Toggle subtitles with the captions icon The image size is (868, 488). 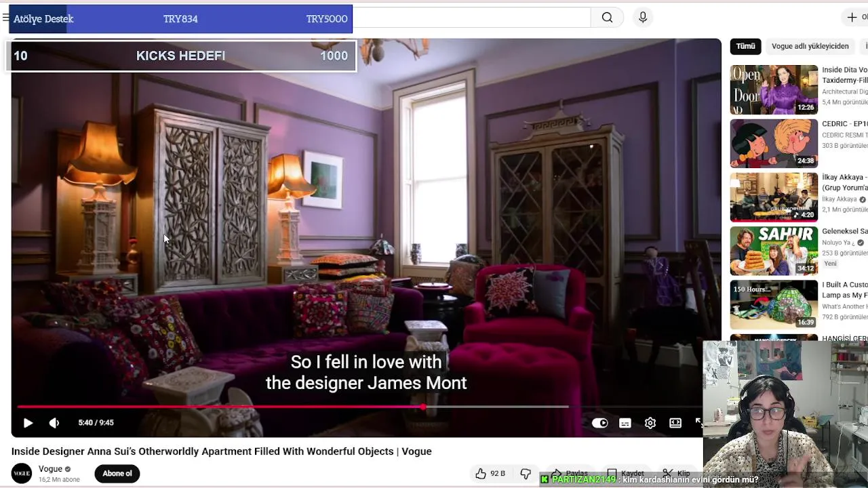(x=625, y=423)
